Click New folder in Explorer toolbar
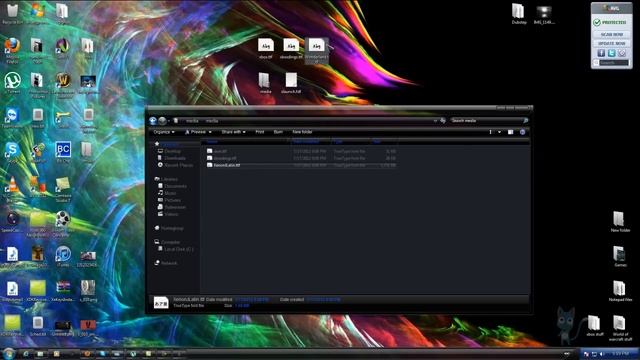This screenshot has height=360, width=640. [302, 132]
